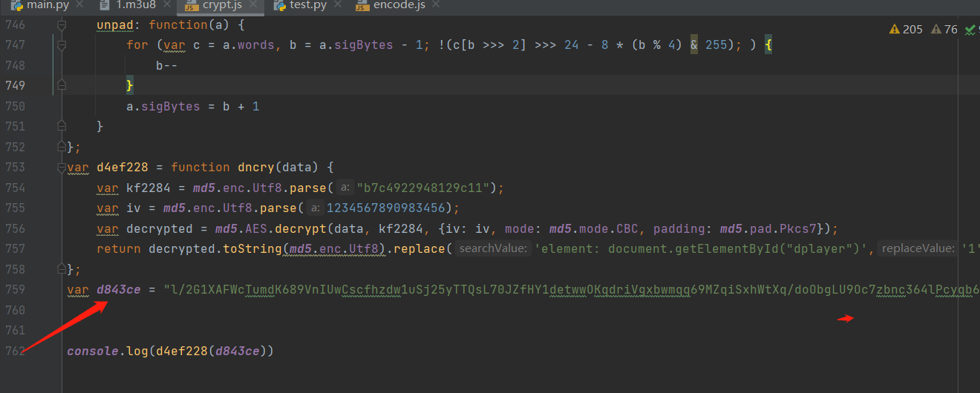Close the 1.m3u8 tab

169,5
